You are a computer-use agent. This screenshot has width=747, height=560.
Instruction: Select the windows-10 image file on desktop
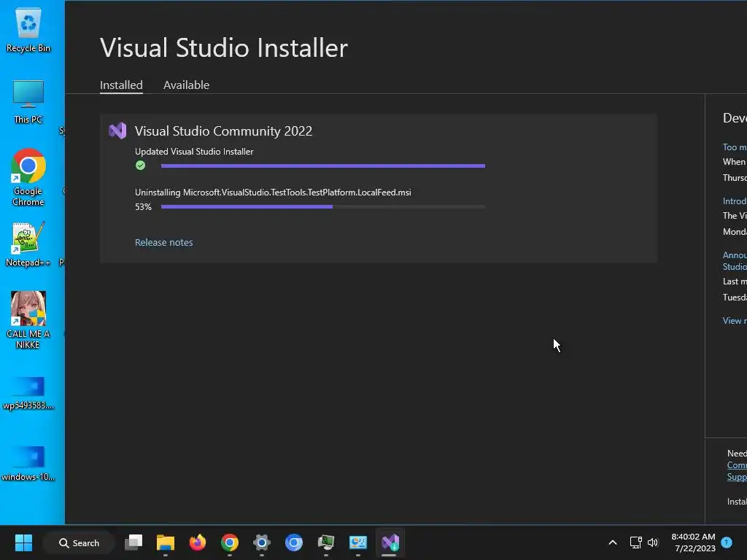(x=28, y=464)
